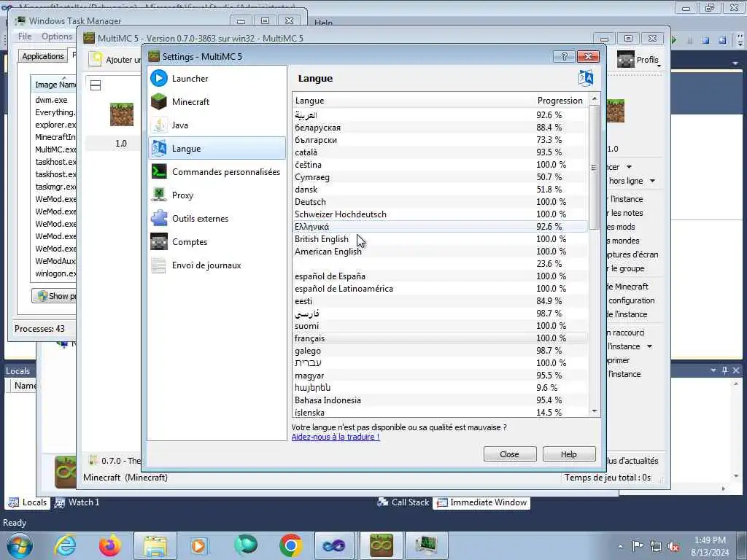Switch to Visual Studio taskbar icon

click(334, 545)
